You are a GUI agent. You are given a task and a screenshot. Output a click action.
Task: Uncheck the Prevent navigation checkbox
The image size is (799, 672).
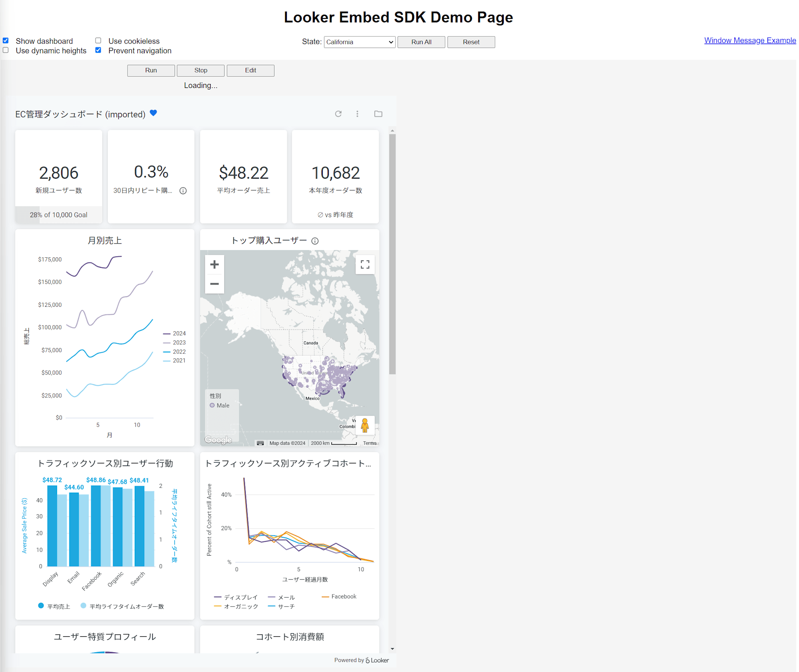(x=98, y=50)
